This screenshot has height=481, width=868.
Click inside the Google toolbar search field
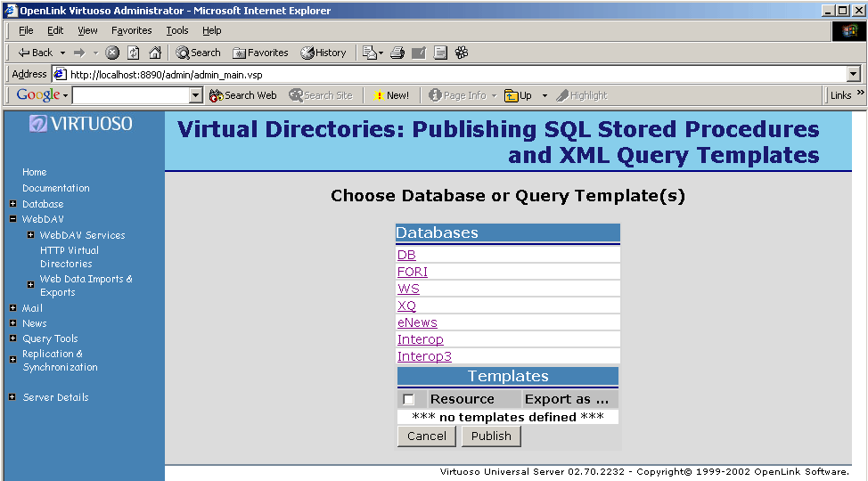pos(130,95)
